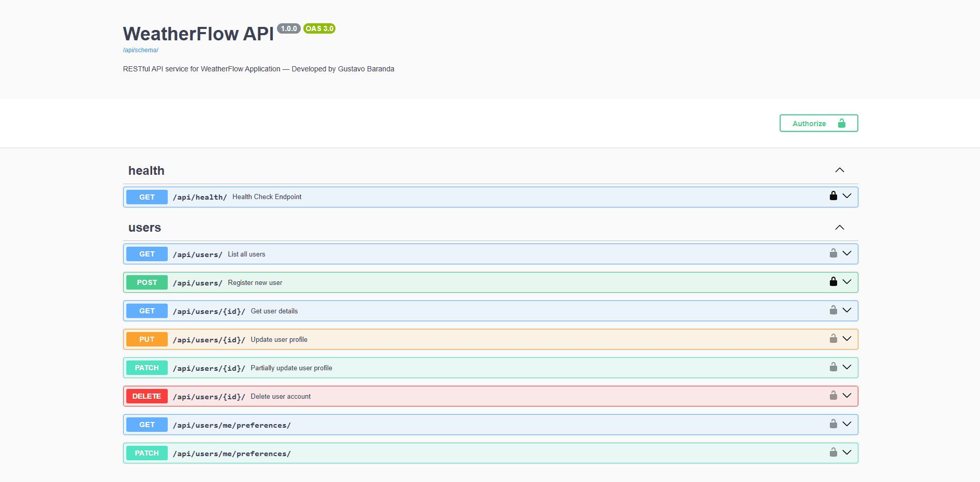Click the OAS 3.0 badge

[319, 28]
